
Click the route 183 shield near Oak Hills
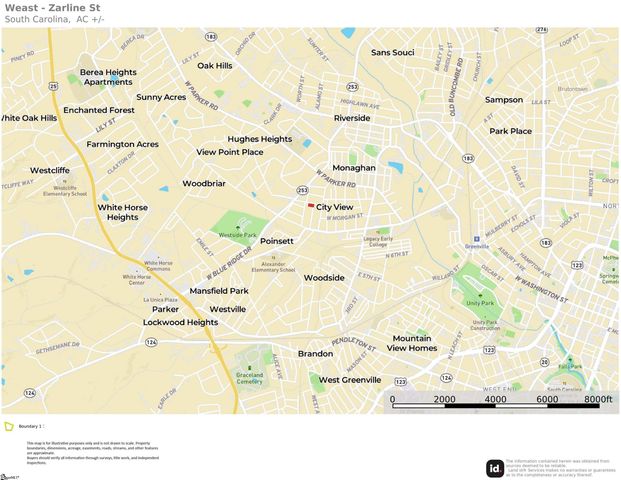point(211,37)
